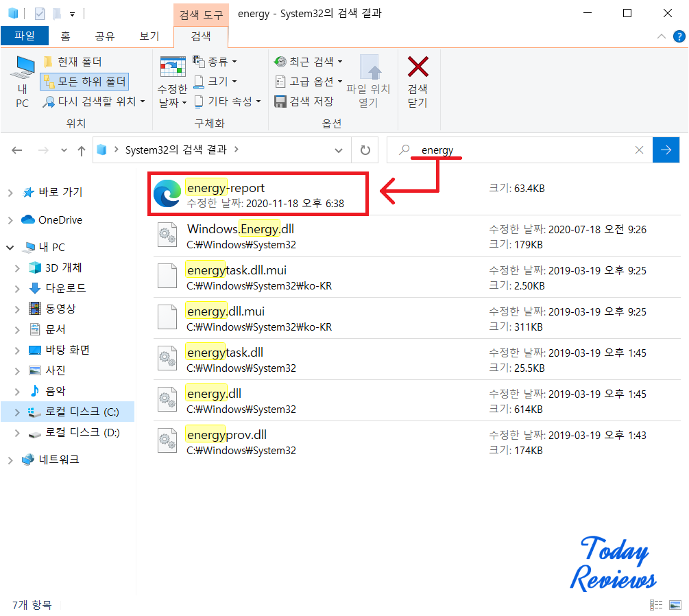Screen dimensions: 689x616
Task: Click 파일 위치 열기 button
Action: pyautogui.click(x=368, y=82)
